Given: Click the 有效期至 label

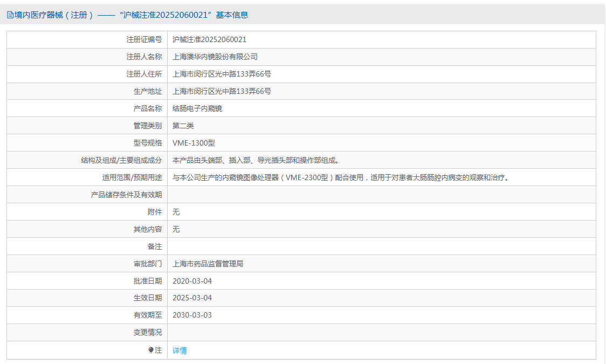Looking at the screenshot, I should (148, 315).
